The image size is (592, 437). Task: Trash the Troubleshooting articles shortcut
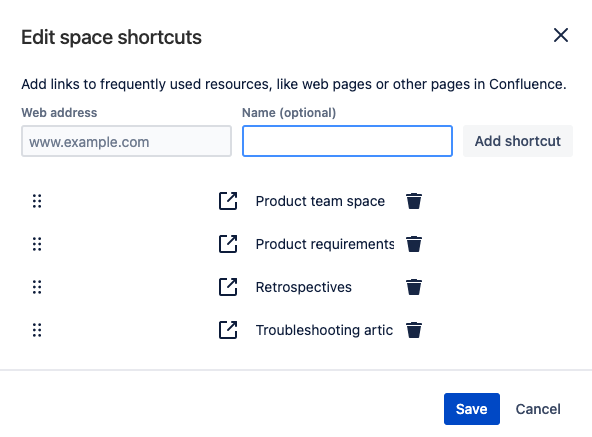pos(414,330)
